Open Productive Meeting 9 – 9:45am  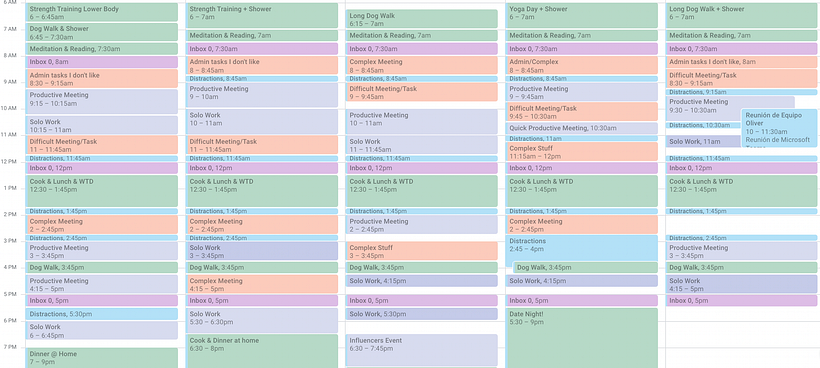582,92
